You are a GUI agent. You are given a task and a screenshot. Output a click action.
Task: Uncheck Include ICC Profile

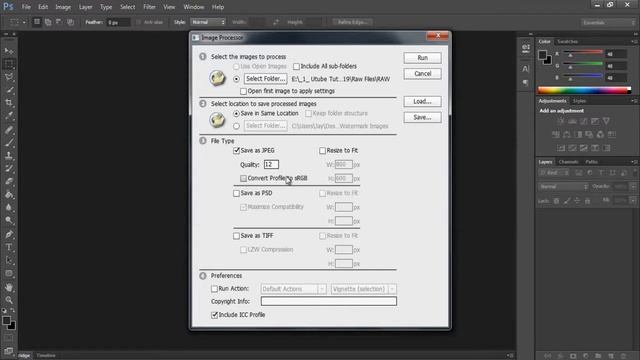(214, 315)
